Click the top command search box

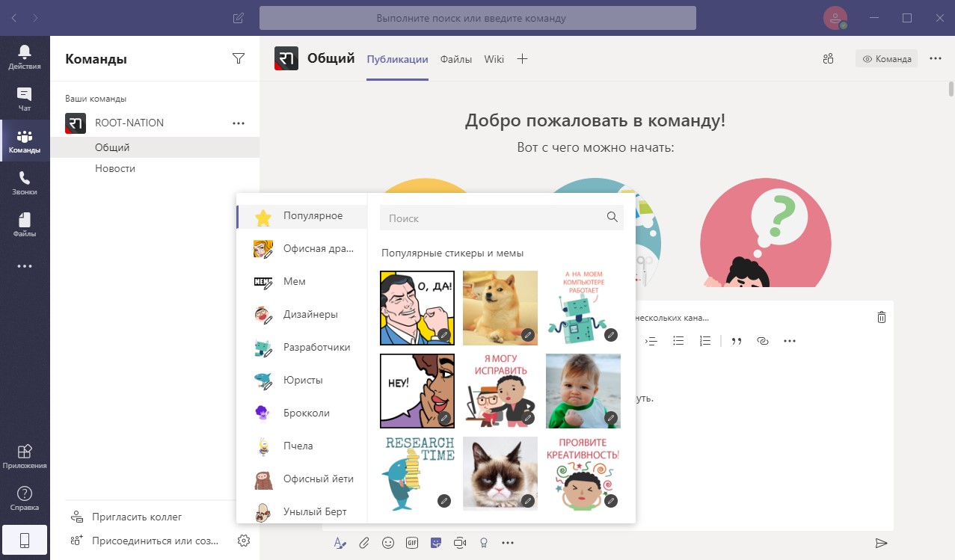pyautogui.click(x=478, y=18)
